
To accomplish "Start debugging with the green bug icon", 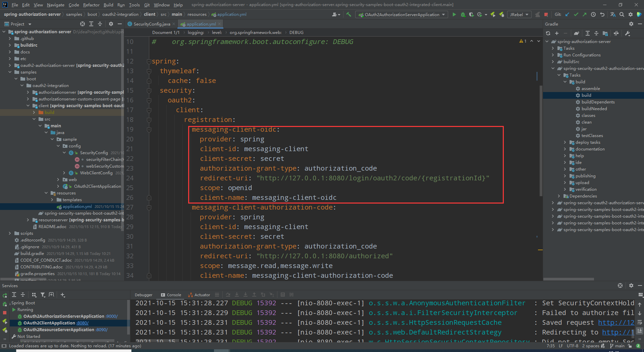I will coord(463,14).
